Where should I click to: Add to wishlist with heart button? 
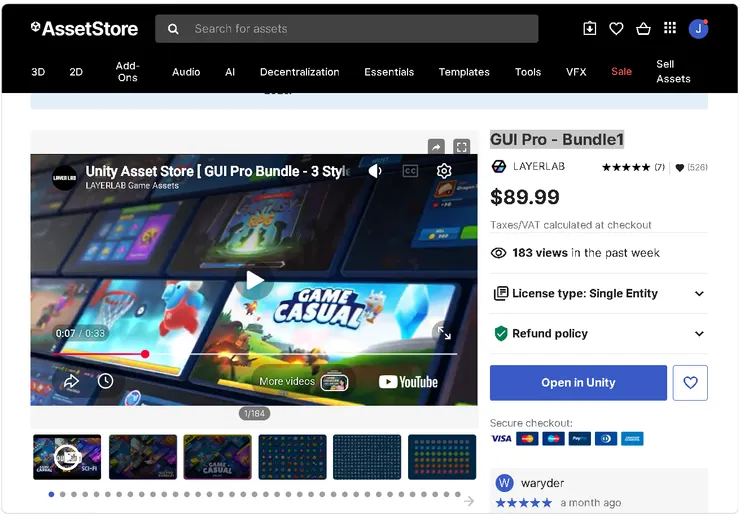coord(690,383)
